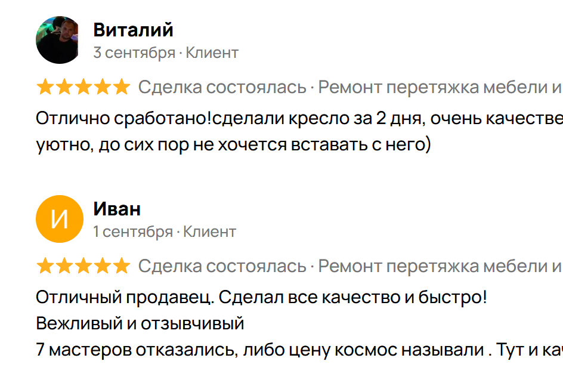The height and width of the screenshot is (392, 563).
Task: Click 'Клиент' label under Виталий
Action: point(212,53)
